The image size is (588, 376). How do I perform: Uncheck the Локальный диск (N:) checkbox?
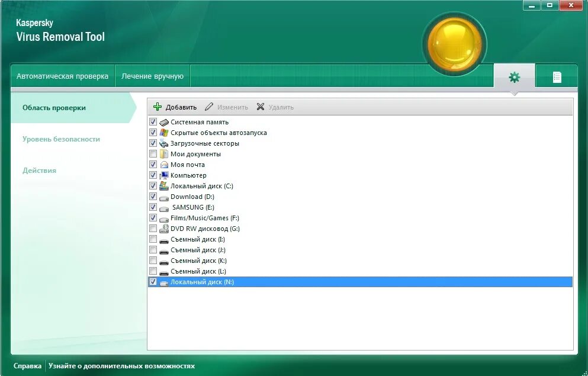pos(153,282)
